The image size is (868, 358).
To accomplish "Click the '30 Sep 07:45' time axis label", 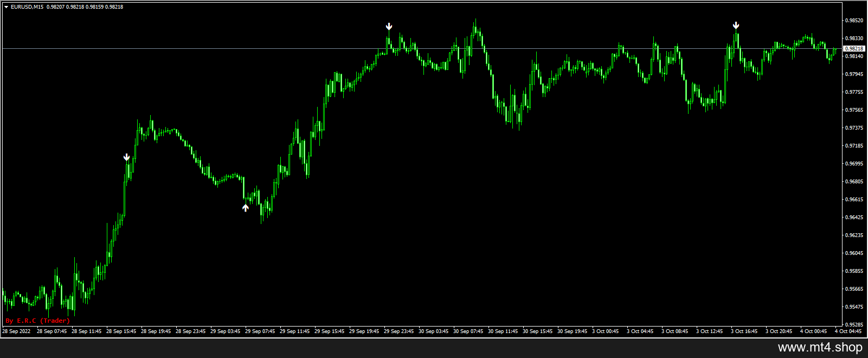I will coord(468,331).
